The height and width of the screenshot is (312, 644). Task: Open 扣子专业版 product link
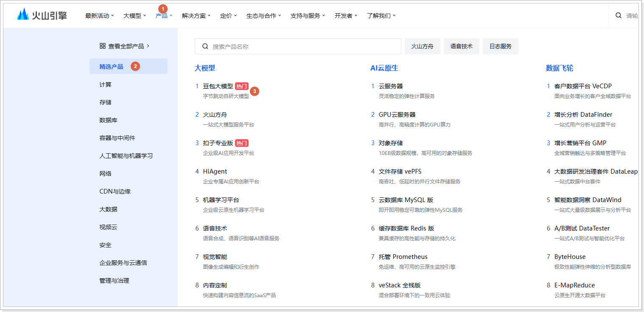click(218, 143)
